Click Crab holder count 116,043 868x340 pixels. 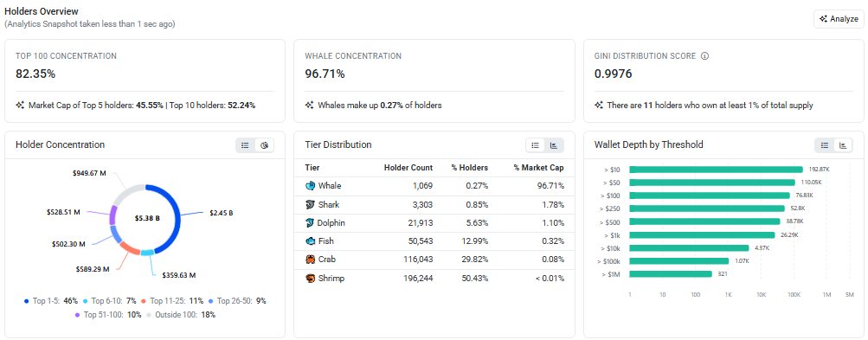418,260
